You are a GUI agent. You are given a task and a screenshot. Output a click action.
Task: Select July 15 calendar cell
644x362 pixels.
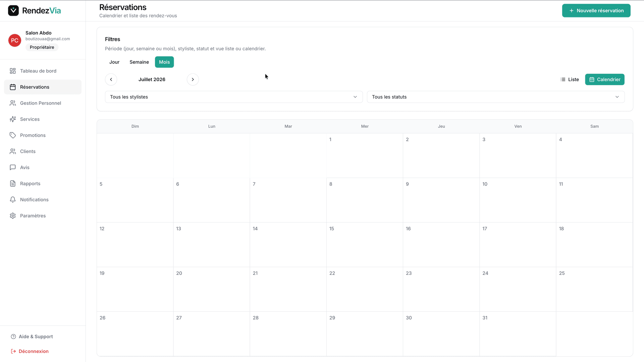pyautogui.click(x=365, y=245)
